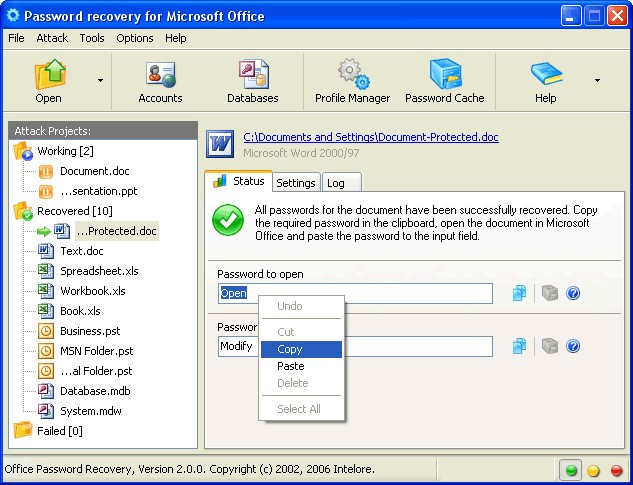633x485 pixels.
Task: Click the Excel icon beside Spreadsheet.xls
Action: click(46, 271)
